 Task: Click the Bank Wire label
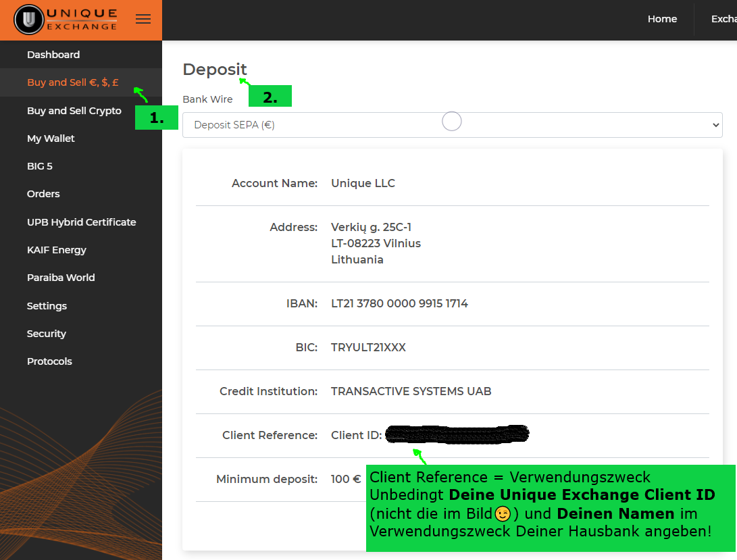point(207,99)
